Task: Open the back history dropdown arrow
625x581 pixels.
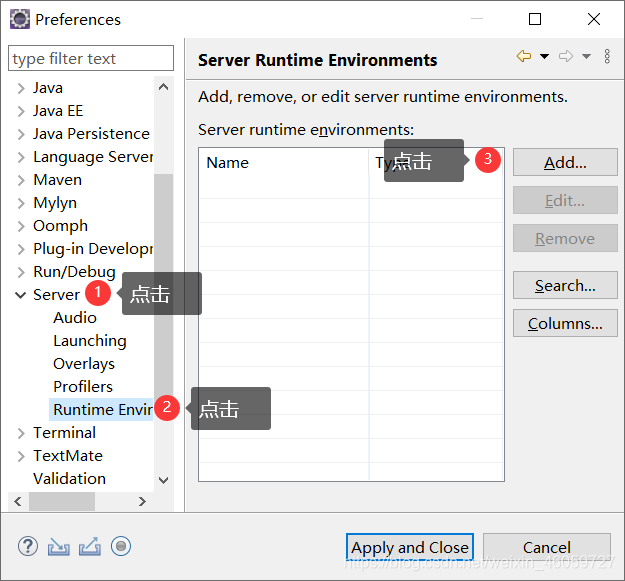Action: click(x=544, y=56)
